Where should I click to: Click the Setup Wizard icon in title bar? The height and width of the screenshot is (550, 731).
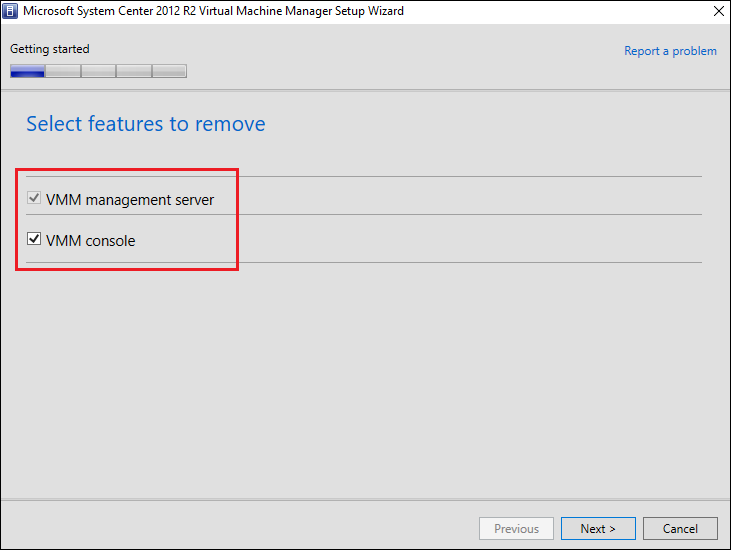pyautogui.click(x=11, y=12)
